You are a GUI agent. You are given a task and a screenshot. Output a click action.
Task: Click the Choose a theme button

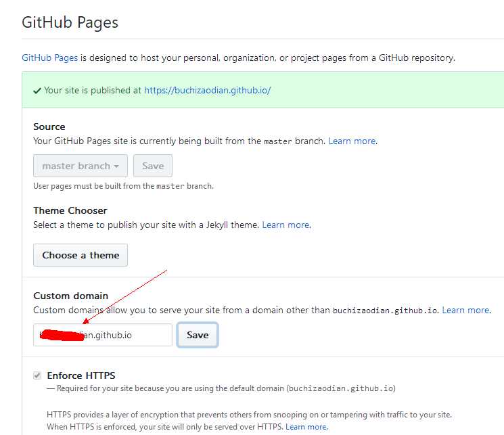(81, 255)
